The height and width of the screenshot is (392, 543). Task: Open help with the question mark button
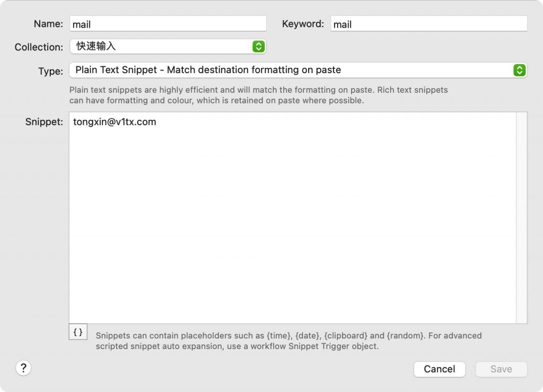pos(23,368)
